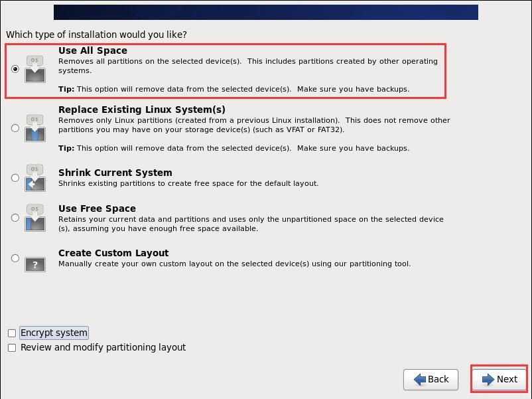The width and height of the screenshot is (532, 399).
Task: Choose the Replace Existing Linux System(s) radio button
Action: [15, 128]
